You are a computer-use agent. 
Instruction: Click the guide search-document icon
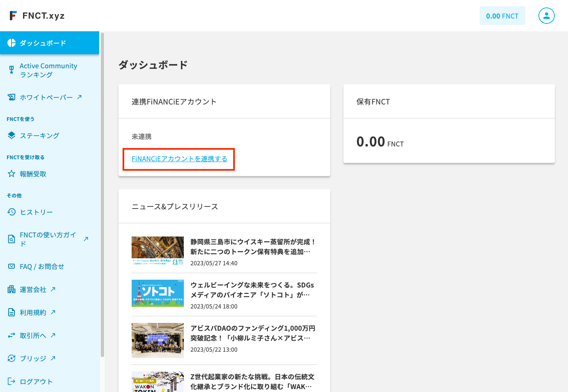(12, 239)
